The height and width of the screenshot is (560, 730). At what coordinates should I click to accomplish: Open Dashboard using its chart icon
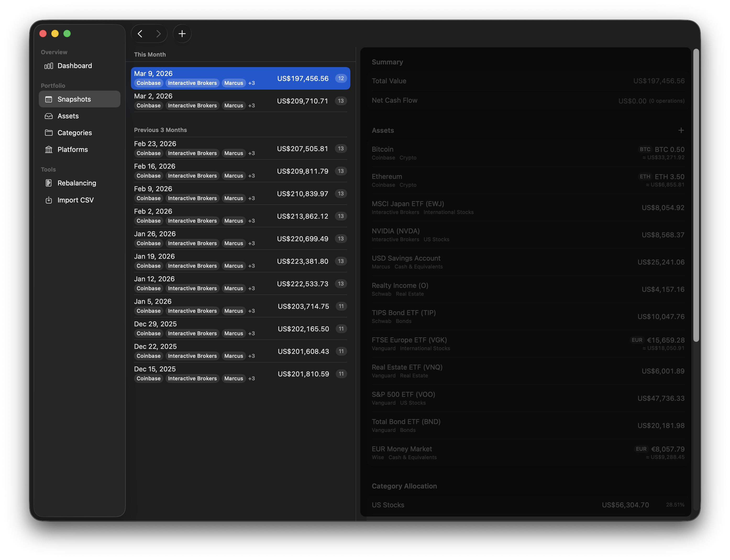[x=49, y=66]
